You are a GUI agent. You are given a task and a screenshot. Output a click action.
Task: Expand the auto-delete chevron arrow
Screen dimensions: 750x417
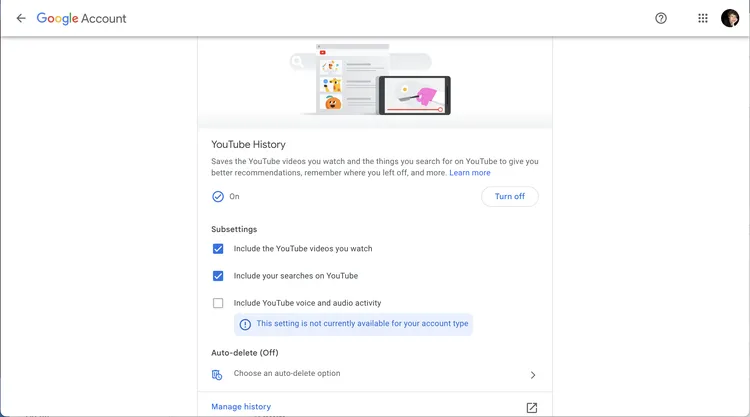click(x=532, y=375)
